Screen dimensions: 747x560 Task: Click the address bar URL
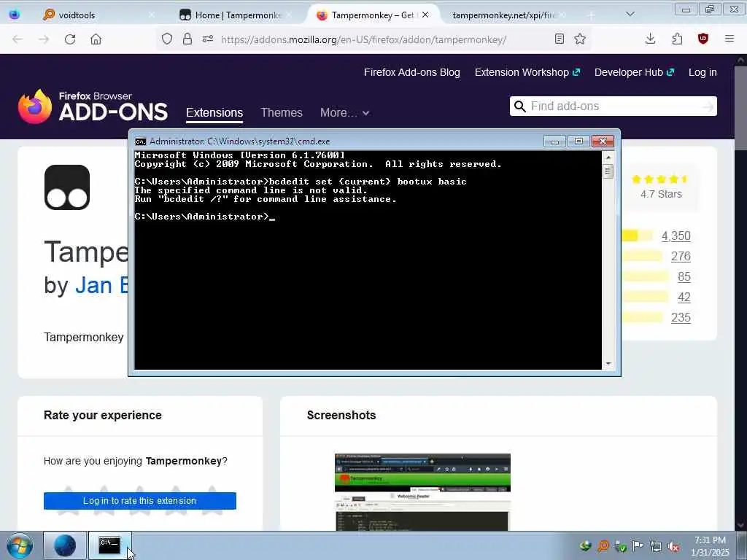tap(363, 39)
